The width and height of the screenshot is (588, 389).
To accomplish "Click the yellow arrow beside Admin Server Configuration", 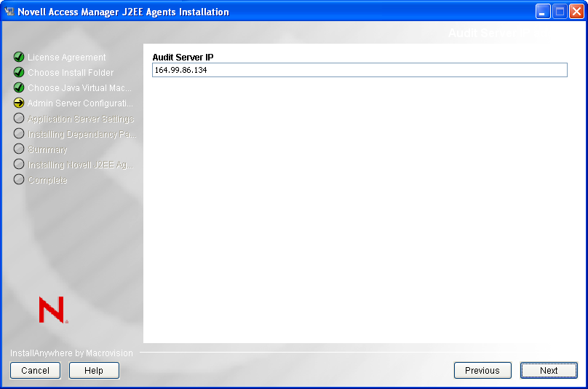I will (x=19, y=103).
